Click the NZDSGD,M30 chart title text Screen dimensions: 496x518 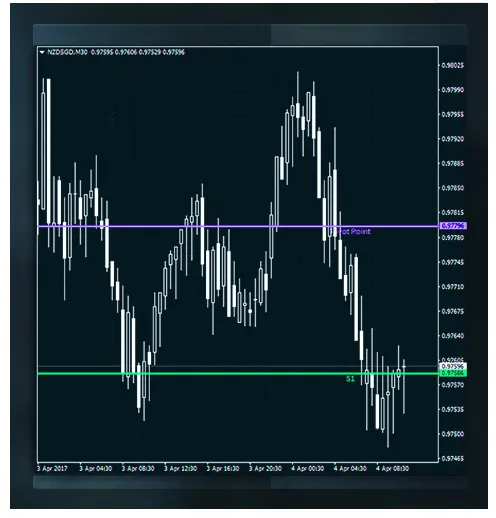(x=67, y=52)
